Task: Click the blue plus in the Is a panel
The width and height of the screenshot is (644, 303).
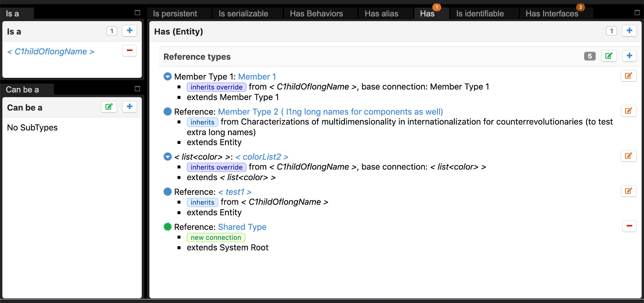Action: 129,31
